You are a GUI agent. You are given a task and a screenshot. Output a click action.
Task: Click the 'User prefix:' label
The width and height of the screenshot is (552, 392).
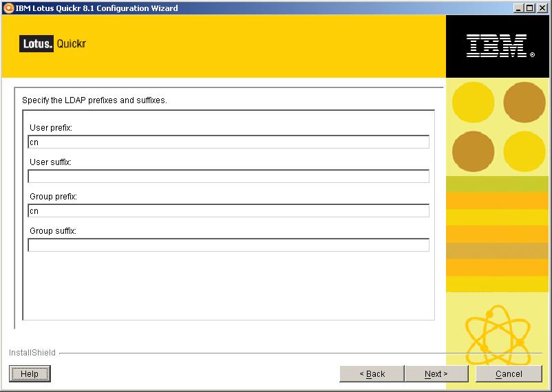pos(51,128)
